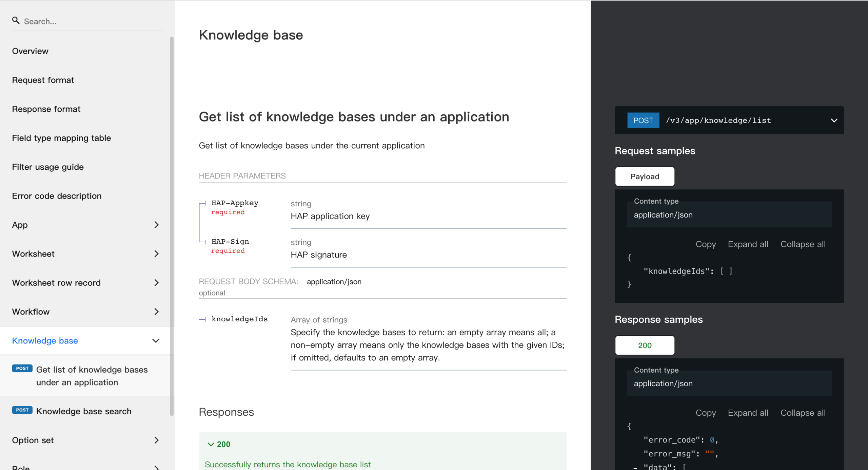Click POST badge beside Knowledge base search

(x=22, y=410)
